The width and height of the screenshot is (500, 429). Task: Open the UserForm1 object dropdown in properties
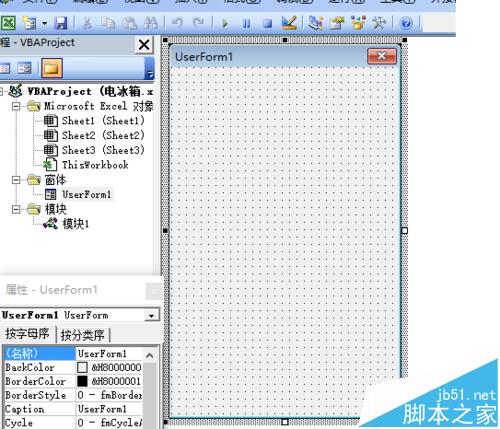pos(152,315)
